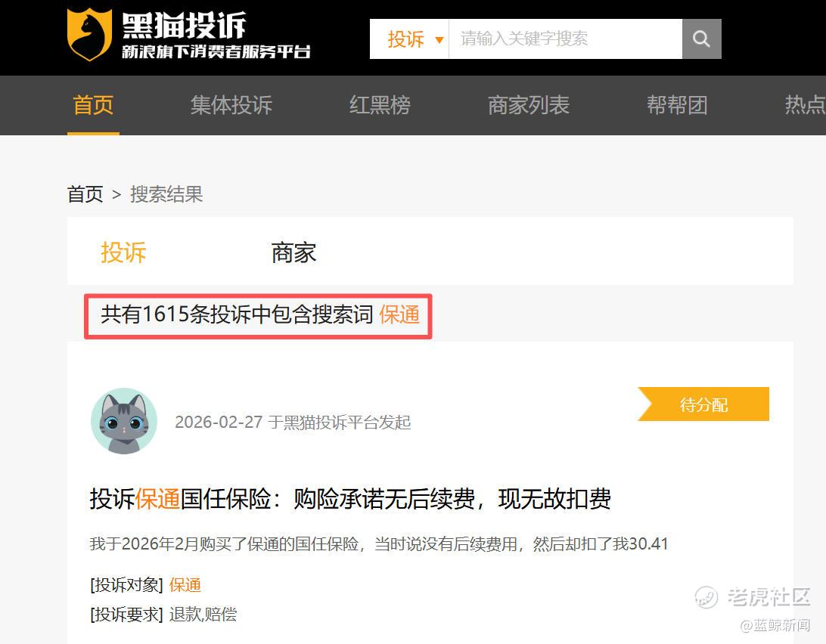
Task: Click the 首页 breadcrumb link
Action: tap(85, 194)
